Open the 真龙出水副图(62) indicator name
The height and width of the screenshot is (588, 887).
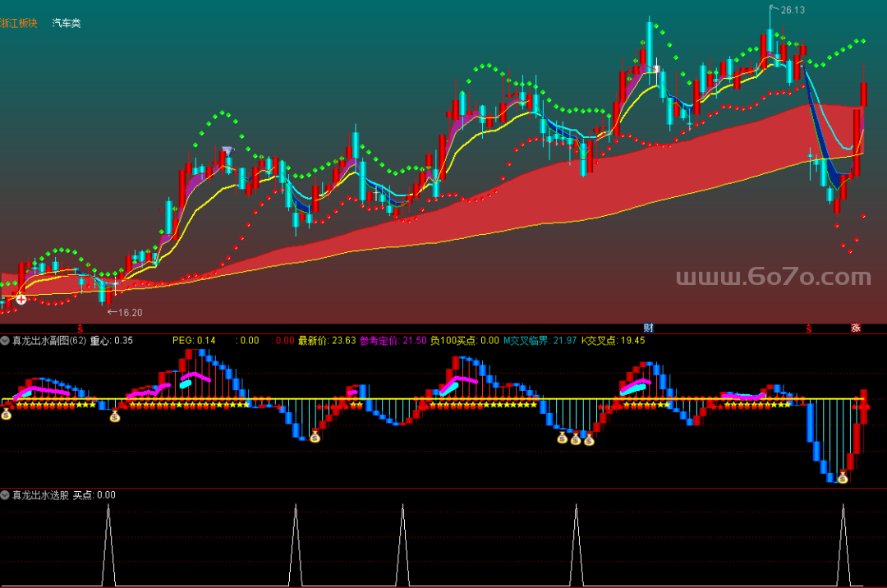49,340
